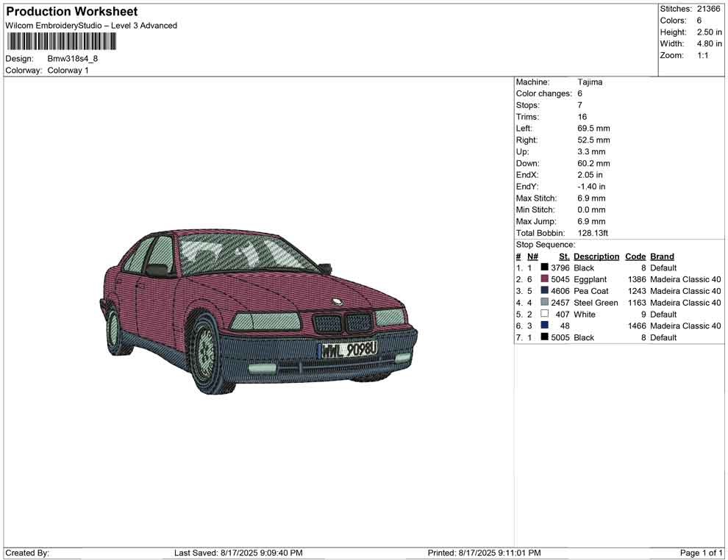Viewport: 728px width, 560px height.
Task: Click the black swatch for thread 5005
Action: tap(544, 337)
